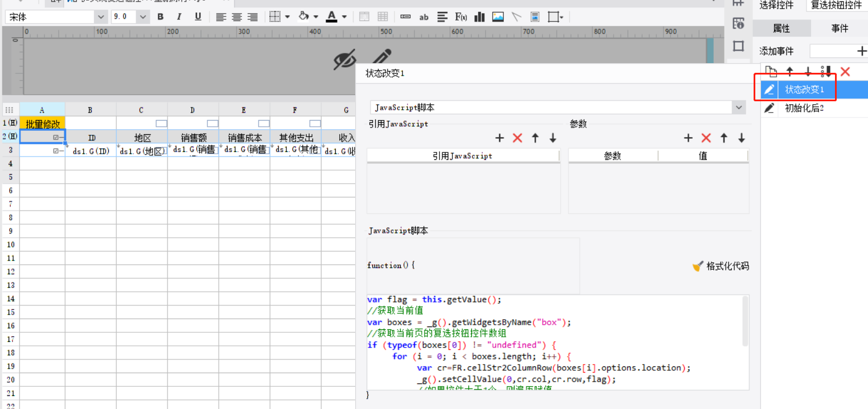
Task: Toggle the checkbox widget in cell A2
Action: pyautogui.click(x=56, y=137)
